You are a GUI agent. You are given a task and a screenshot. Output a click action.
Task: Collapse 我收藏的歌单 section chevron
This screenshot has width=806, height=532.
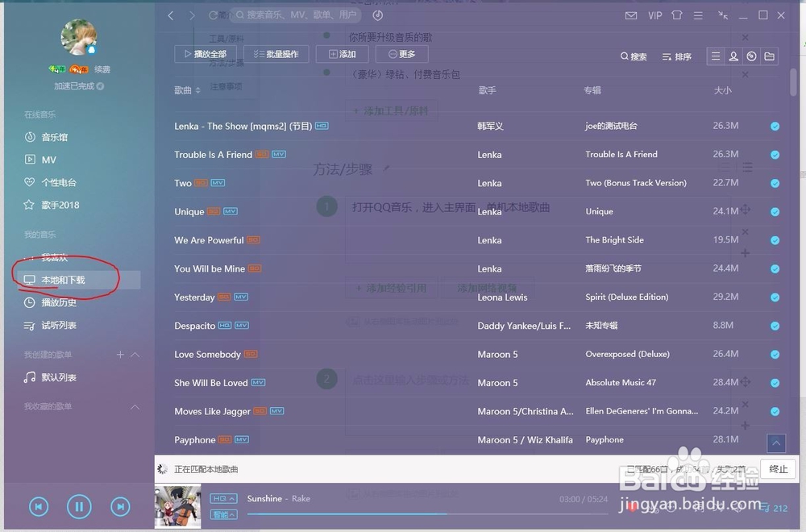135,407
